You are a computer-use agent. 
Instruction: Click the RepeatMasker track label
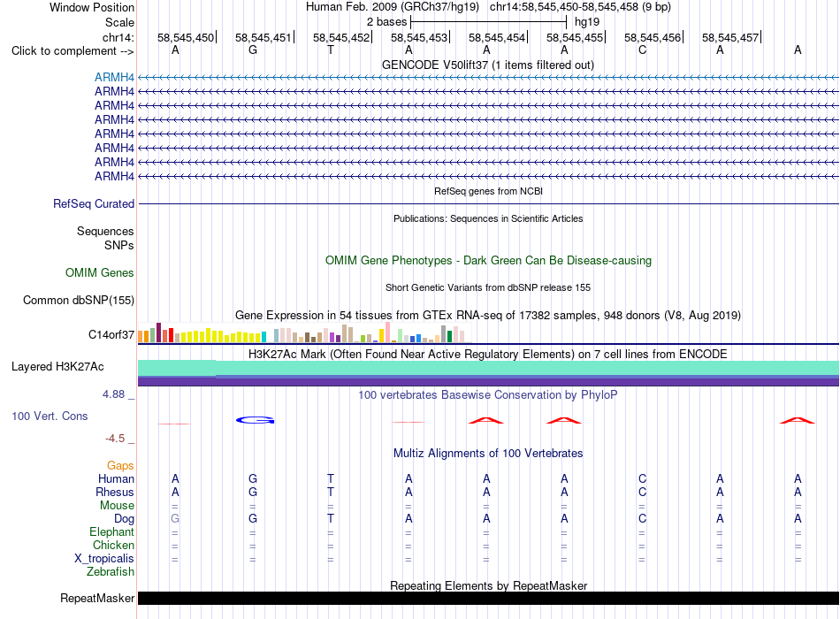(x=97, y=598)
